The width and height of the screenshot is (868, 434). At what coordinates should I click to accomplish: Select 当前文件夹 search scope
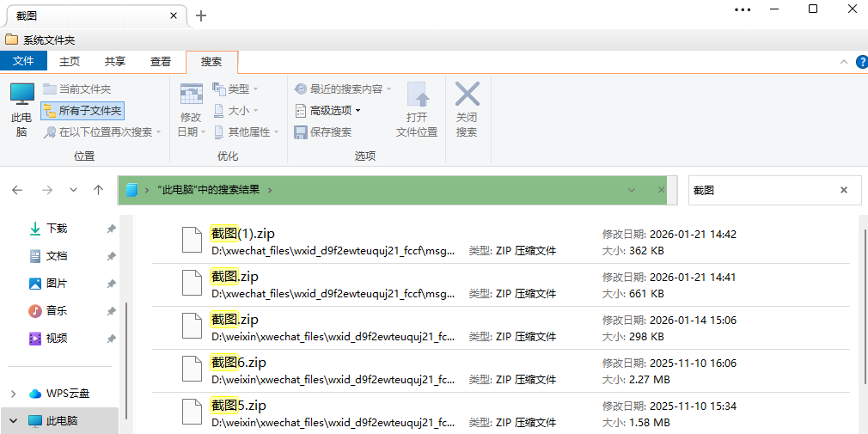click(x=77, y=89)
